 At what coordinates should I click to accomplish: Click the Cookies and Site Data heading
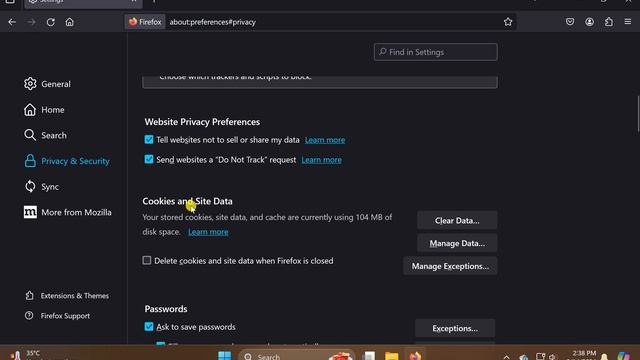pyautogui.click(x=187, y=201)
